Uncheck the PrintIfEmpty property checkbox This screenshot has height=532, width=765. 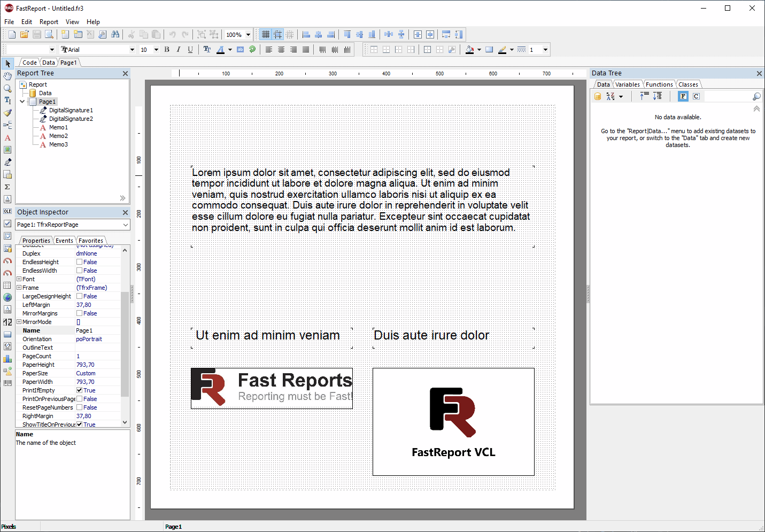(x=80, y=390)
